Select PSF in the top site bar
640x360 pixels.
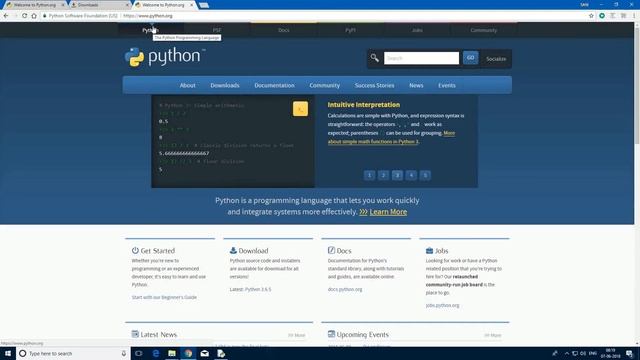coord(217,30)
